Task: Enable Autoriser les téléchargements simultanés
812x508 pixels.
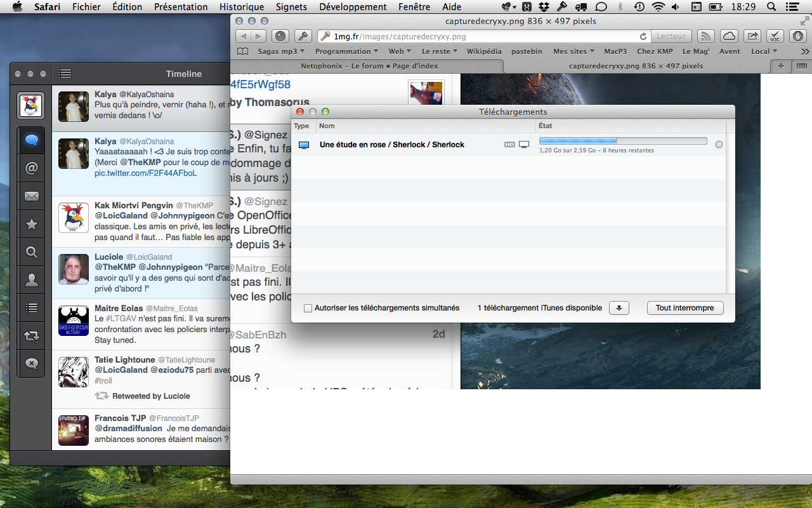Action: [308, 308]
